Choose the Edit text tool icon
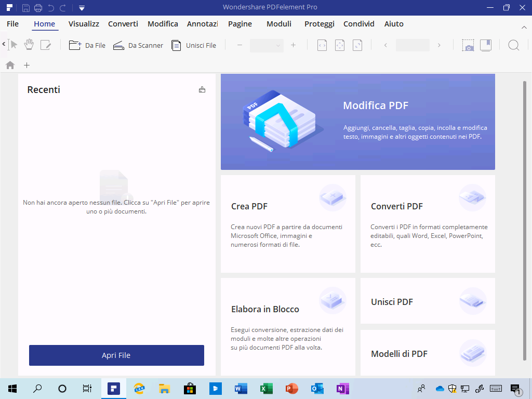Viewport: 532px width, 399px height. click(x=46, y=45)
